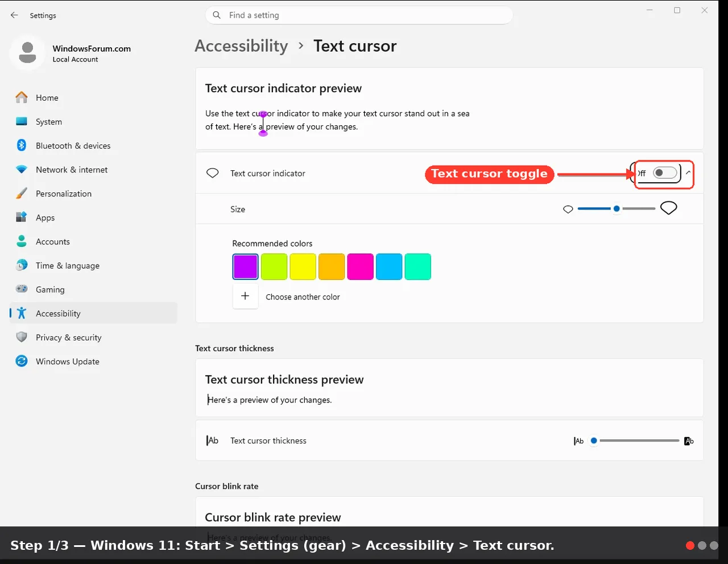
Task: Click the Privacy & security shield icon
Action: pyautogui.click(x=22, y=337)
